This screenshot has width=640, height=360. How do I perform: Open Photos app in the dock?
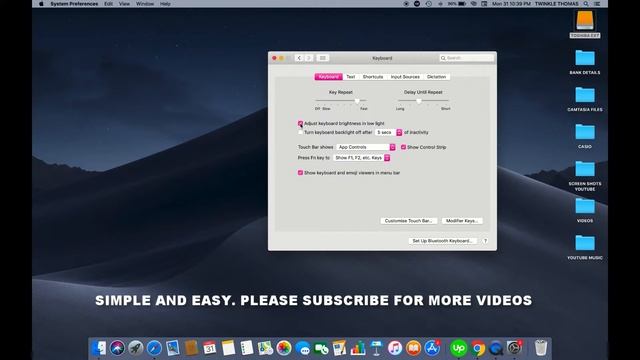(x=284, y=348)
